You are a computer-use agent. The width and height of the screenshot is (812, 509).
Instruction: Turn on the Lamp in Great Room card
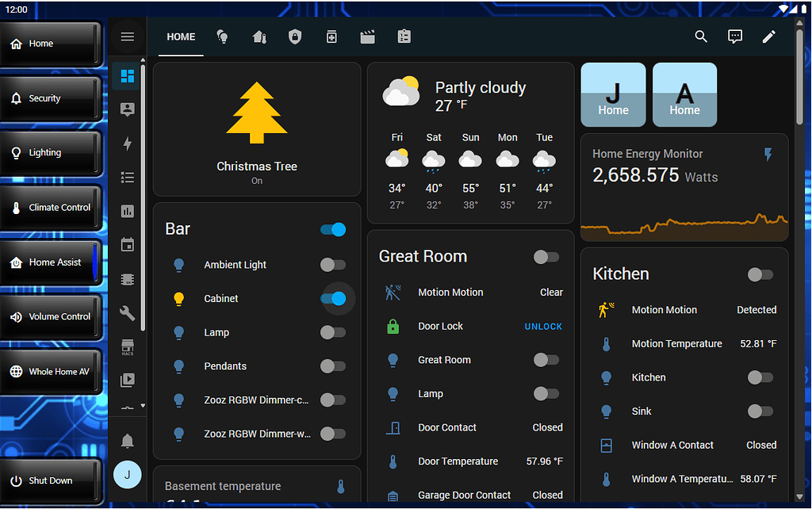click(x=546, y=393)
